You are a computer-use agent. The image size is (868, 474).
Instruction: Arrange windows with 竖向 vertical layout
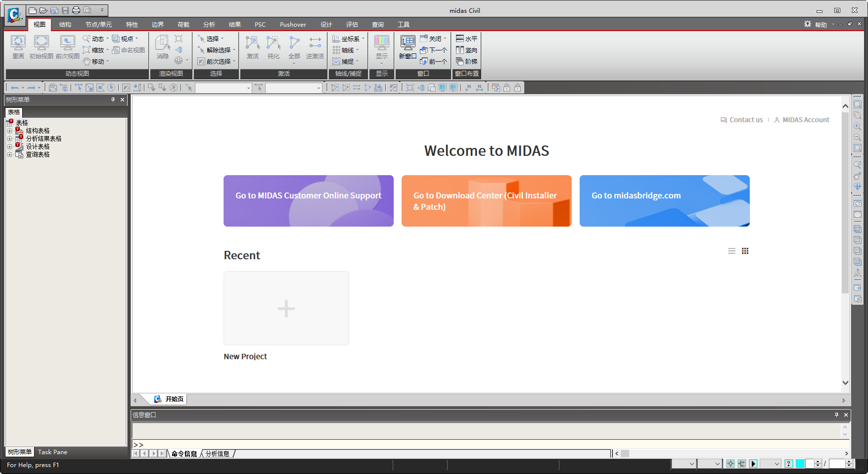466,50
